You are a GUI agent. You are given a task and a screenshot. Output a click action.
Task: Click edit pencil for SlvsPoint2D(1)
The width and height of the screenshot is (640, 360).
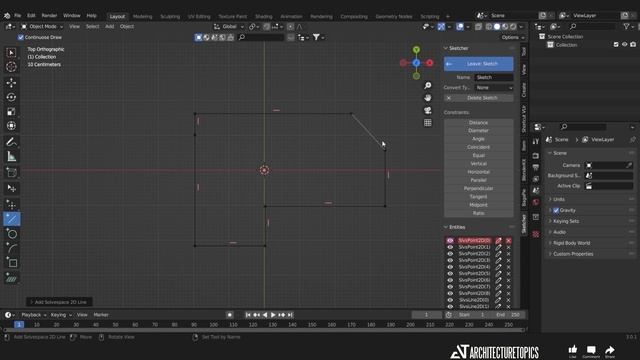498,247
